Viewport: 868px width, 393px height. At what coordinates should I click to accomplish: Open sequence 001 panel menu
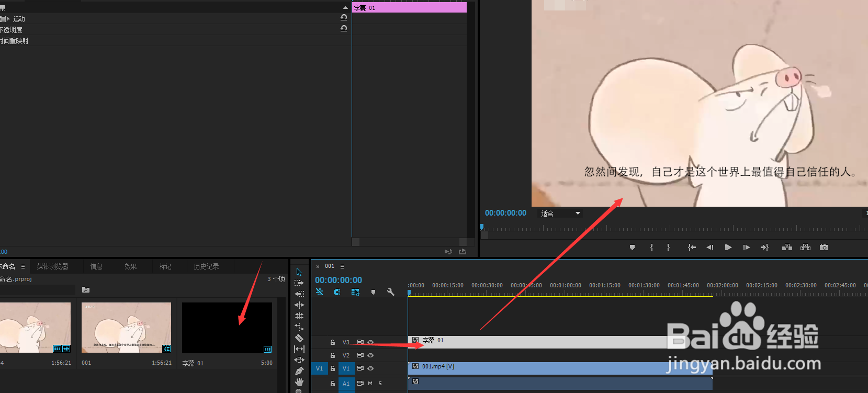click(342, 266)
